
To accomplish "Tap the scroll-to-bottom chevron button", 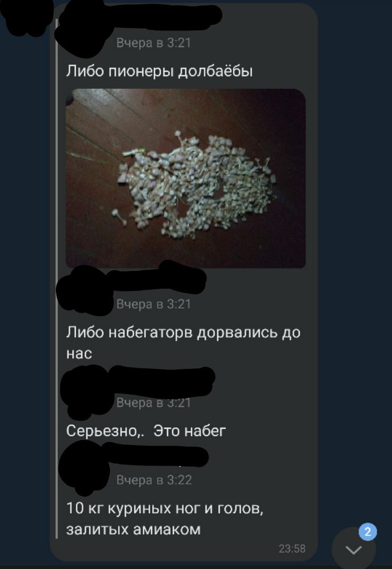I will 354,550.
